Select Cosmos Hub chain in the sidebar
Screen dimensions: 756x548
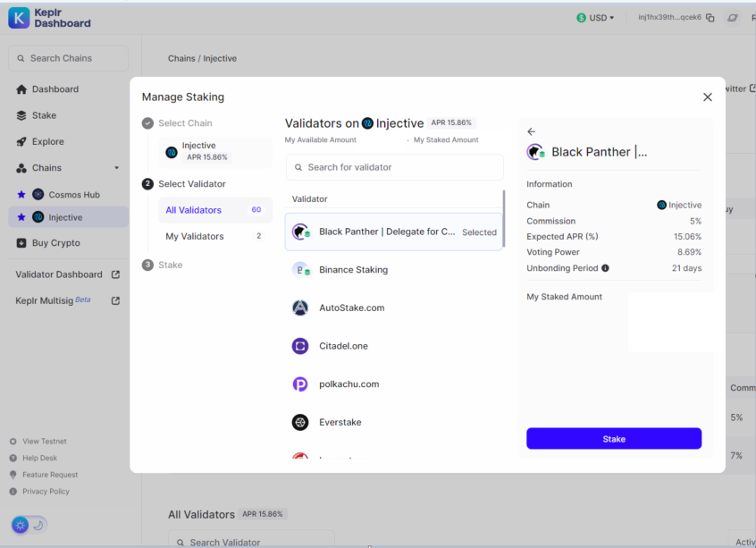coord(74,194)
